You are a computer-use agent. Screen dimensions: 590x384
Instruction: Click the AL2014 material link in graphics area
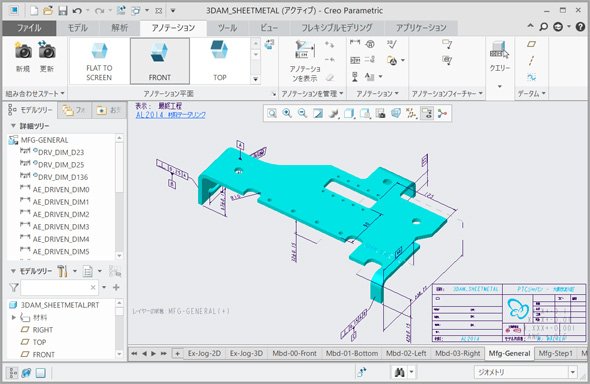point(170,115)
